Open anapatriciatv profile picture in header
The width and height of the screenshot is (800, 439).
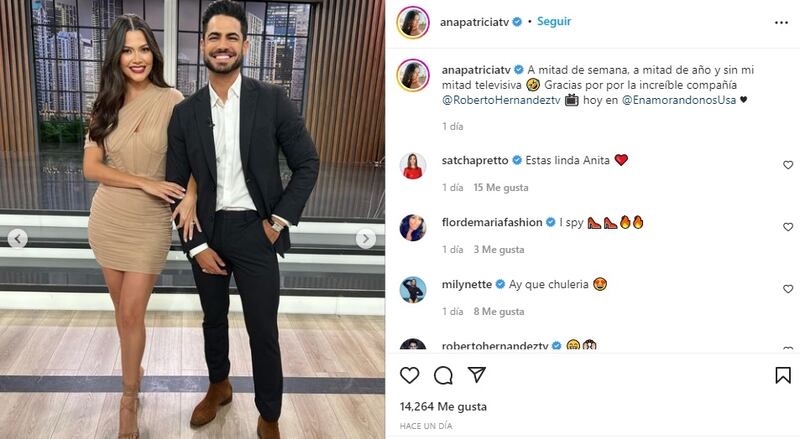point(413,22)
